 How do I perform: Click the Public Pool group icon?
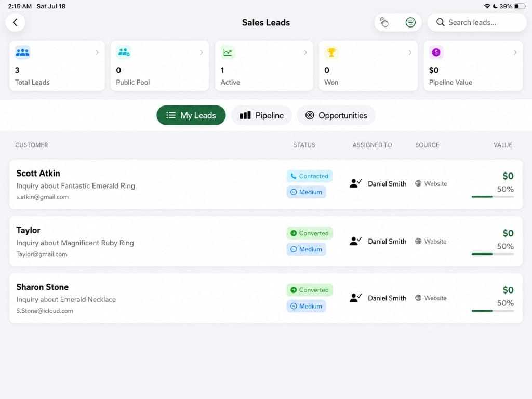click(124, 52)
